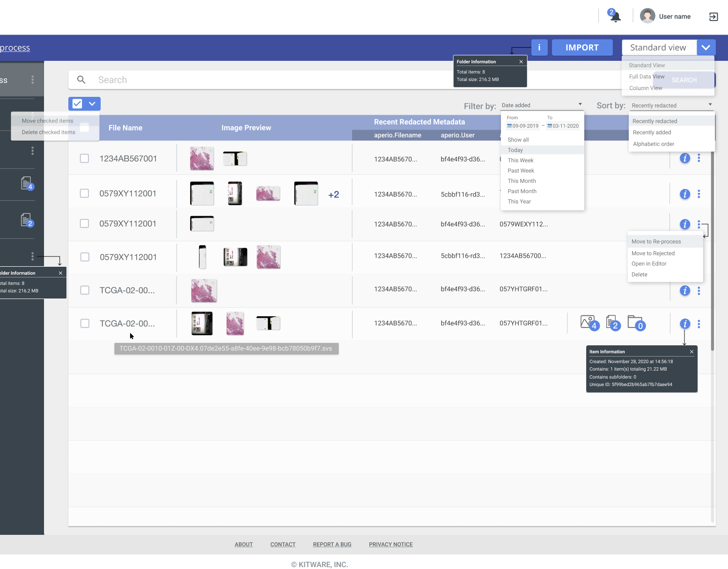Open the ABOUT footer link

click(x=243, y=545)
